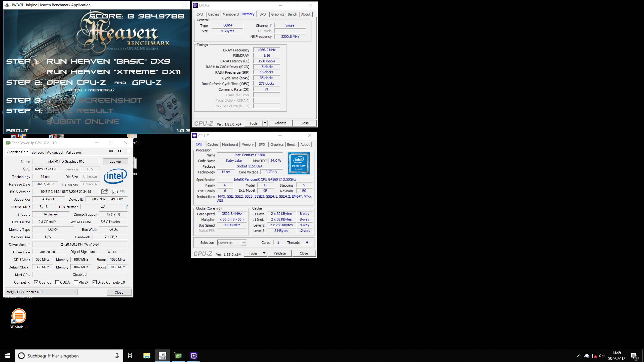Screen dimensions: 644x362
Task: Toggle the UEFI checkbox
Action: [x=114, y=192]
